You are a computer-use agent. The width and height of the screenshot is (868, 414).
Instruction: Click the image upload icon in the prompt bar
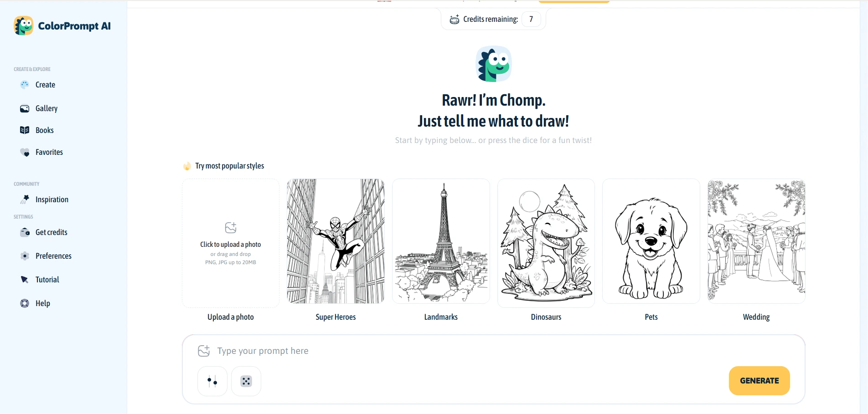point(204,351)
